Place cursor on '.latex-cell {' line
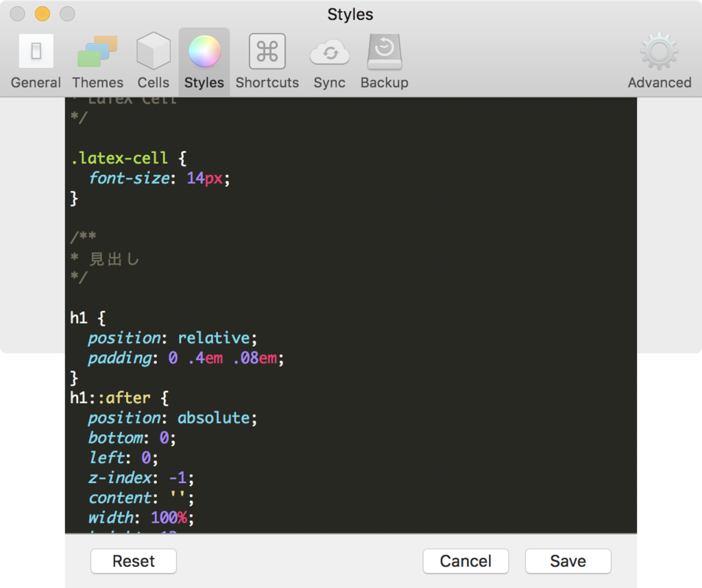Screen dimensions: 702x588 [128, 158]
